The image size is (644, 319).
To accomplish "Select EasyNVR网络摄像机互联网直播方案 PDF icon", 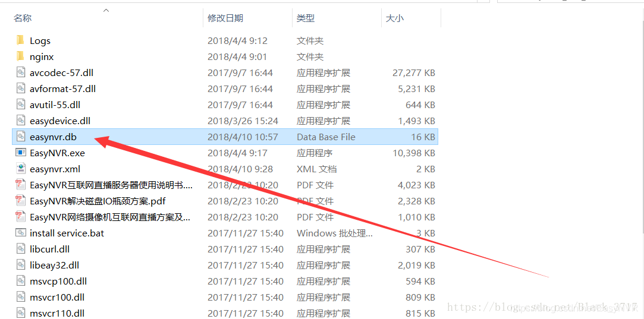I will pyautogui.click(x=21, y=217).
